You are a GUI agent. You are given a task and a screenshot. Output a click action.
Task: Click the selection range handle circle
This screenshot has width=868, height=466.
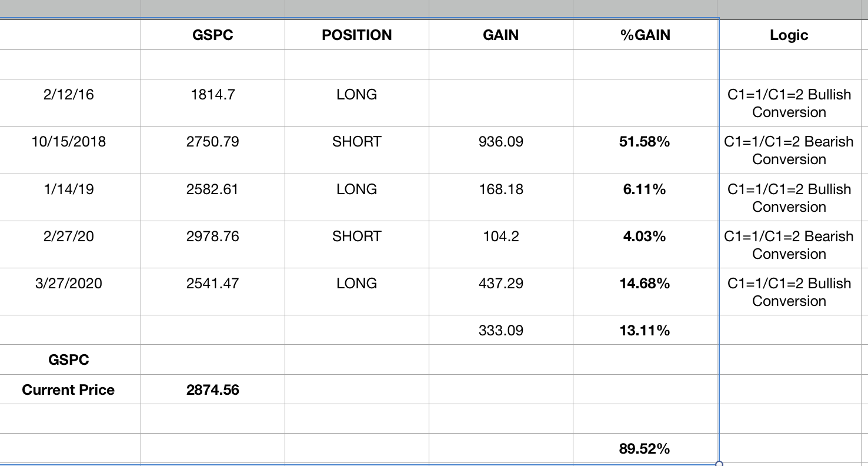pos(719,464)
